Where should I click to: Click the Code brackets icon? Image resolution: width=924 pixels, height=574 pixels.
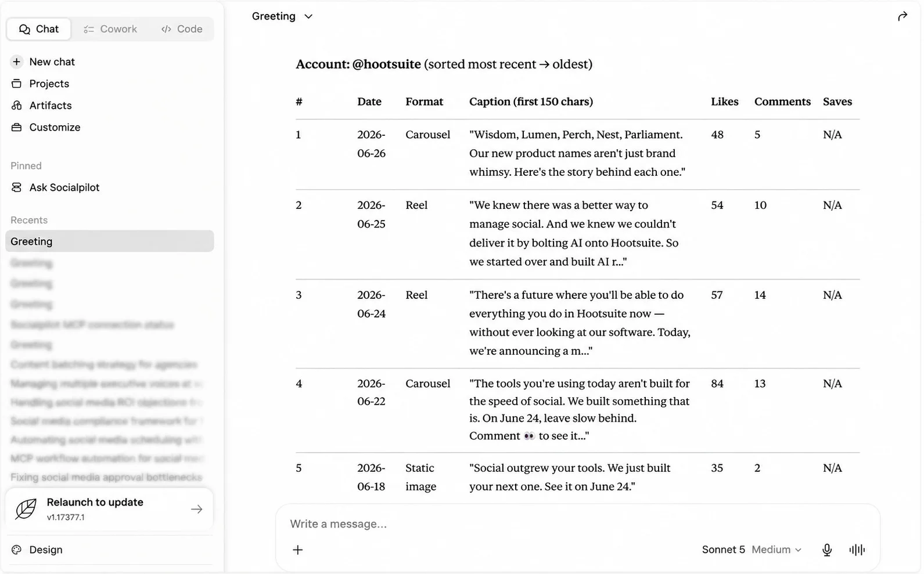click(x=167, y=29)
